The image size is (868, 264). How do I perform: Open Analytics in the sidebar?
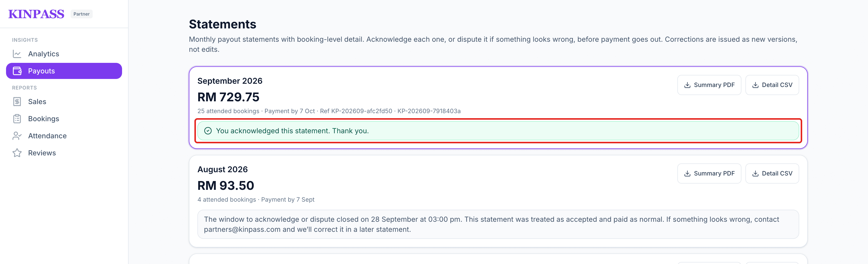pos(64,54)
